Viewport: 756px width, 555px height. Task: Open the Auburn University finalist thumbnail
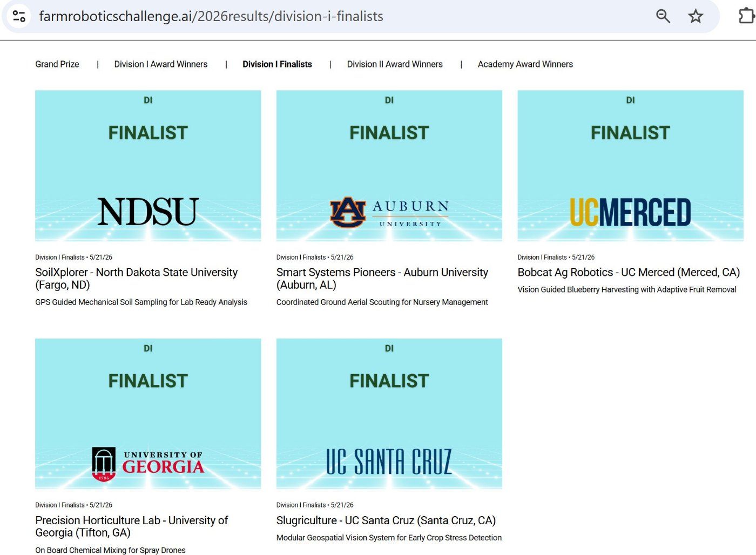(389, 165)
